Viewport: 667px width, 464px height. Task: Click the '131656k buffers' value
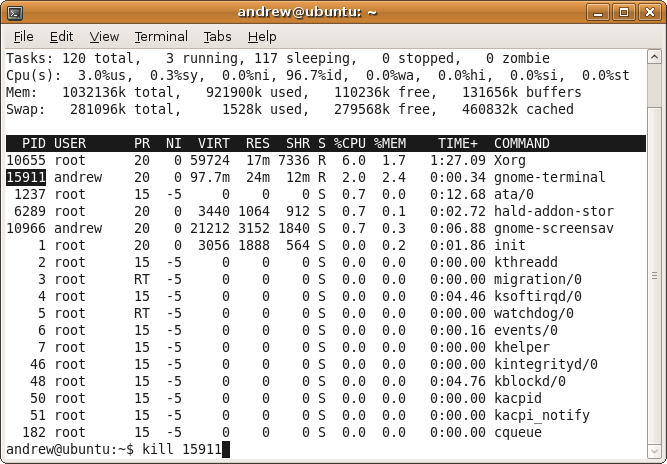click(522, 93)
